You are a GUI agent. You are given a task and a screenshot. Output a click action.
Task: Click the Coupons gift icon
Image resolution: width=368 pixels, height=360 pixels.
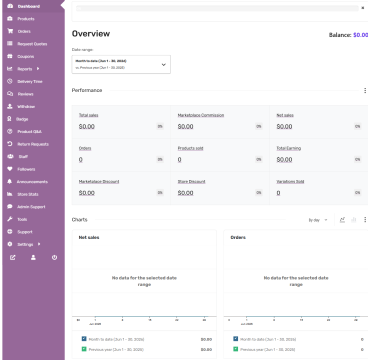pos(10,56)
